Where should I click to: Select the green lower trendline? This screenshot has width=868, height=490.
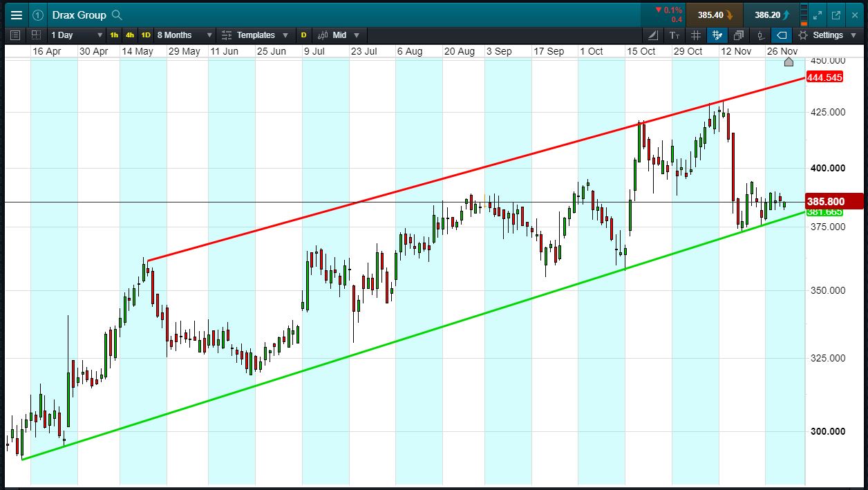415,335
